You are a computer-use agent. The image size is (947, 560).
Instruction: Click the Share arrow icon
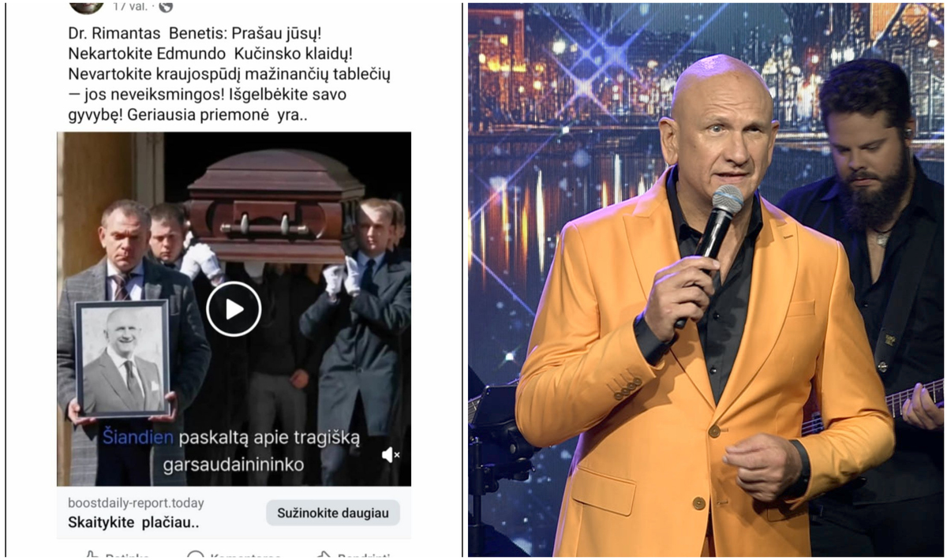tap(323, 555)
